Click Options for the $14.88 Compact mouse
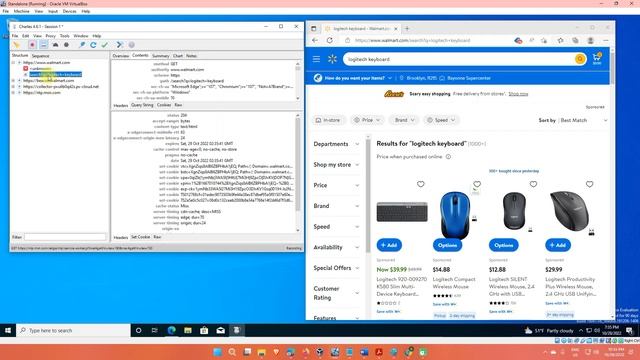 (x=447, y=245)
